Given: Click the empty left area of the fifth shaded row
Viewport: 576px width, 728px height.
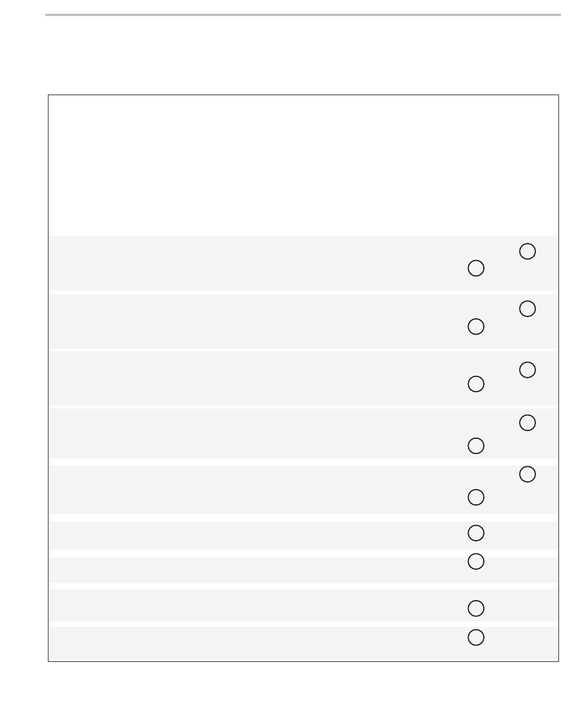Looking at the screenshot, I should (x=243, y=489).
